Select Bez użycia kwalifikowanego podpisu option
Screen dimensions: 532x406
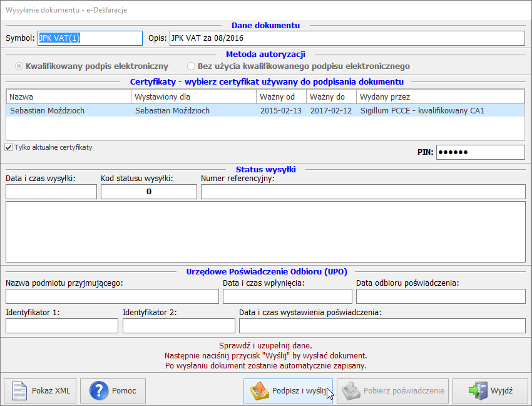[x=192, y=66]
